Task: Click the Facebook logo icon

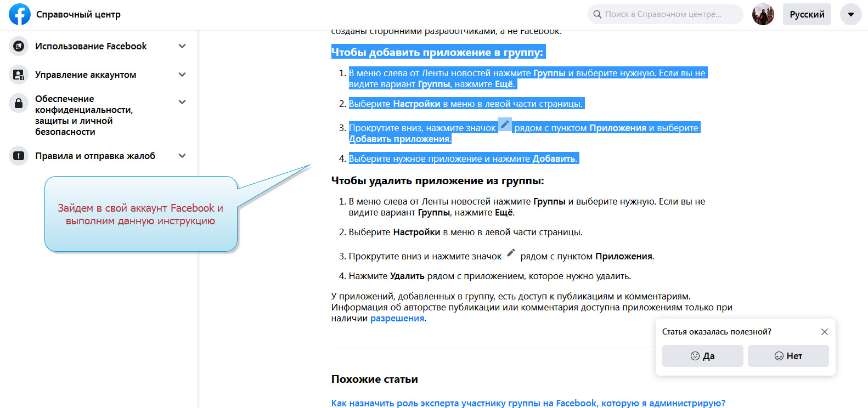Action: pos(20,14)
